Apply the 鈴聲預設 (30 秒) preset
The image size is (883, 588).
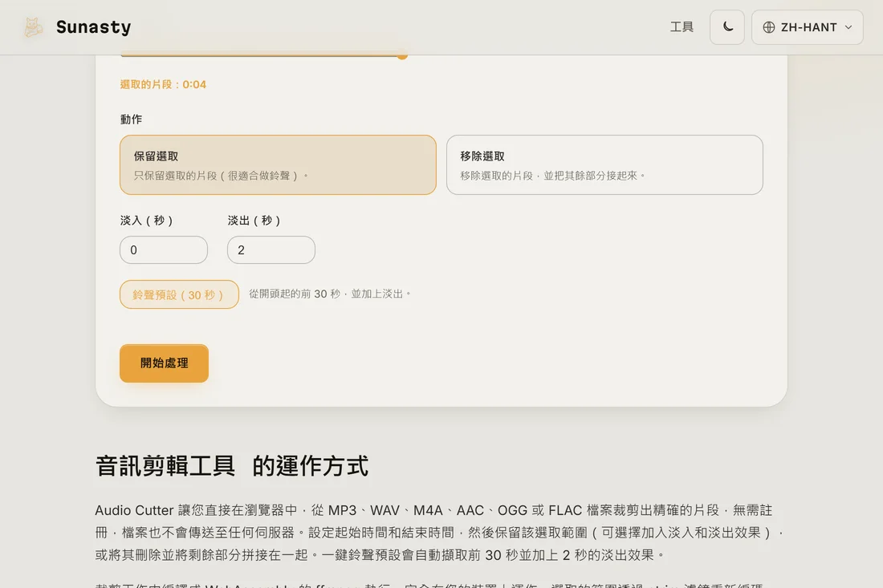pyautogui.click(x=179, y=294)
